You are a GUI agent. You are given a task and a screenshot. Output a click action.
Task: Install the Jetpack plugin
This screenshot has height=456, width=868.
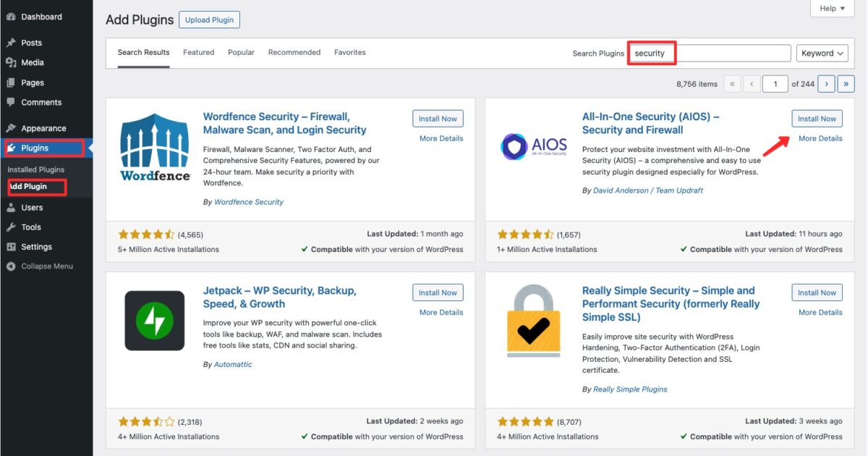(x=438, y=292)
